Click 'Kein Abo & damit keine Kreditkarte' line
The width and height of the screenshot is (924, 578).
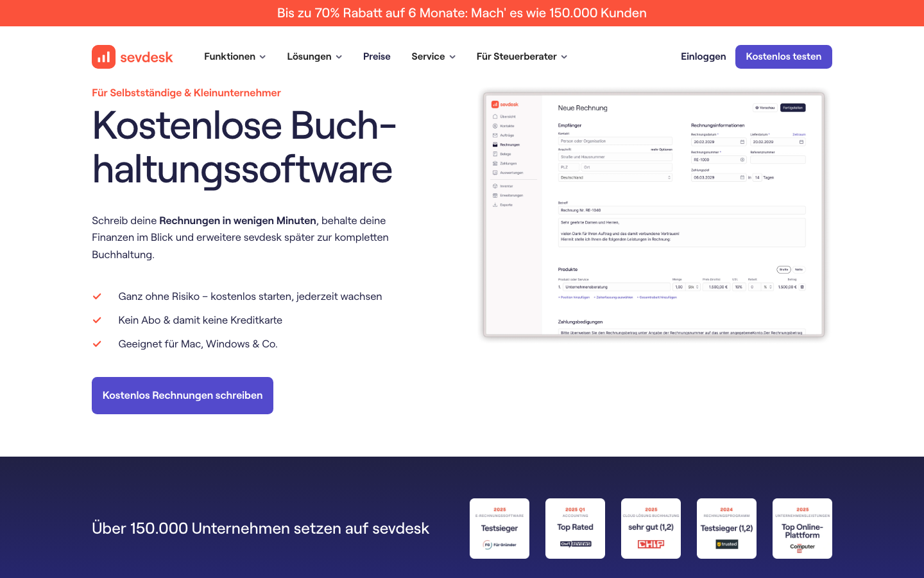pos(200,320)
